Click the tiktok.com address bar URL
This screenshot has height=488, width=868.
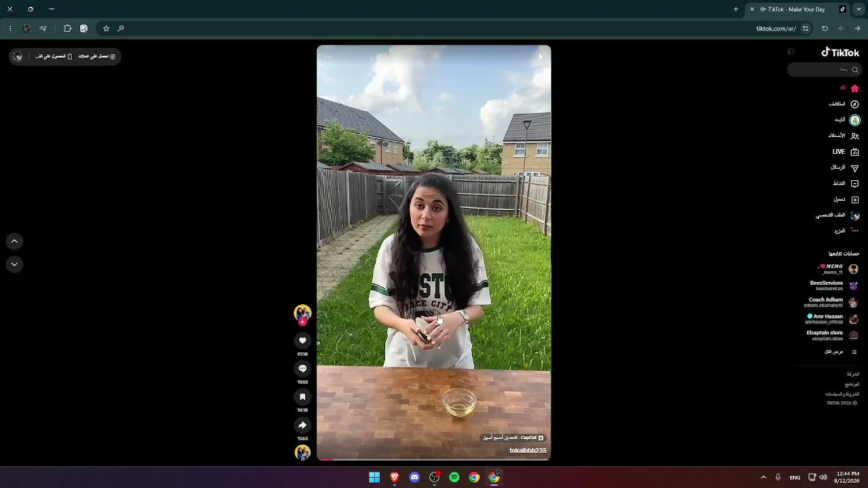click(x=776, y=28)
